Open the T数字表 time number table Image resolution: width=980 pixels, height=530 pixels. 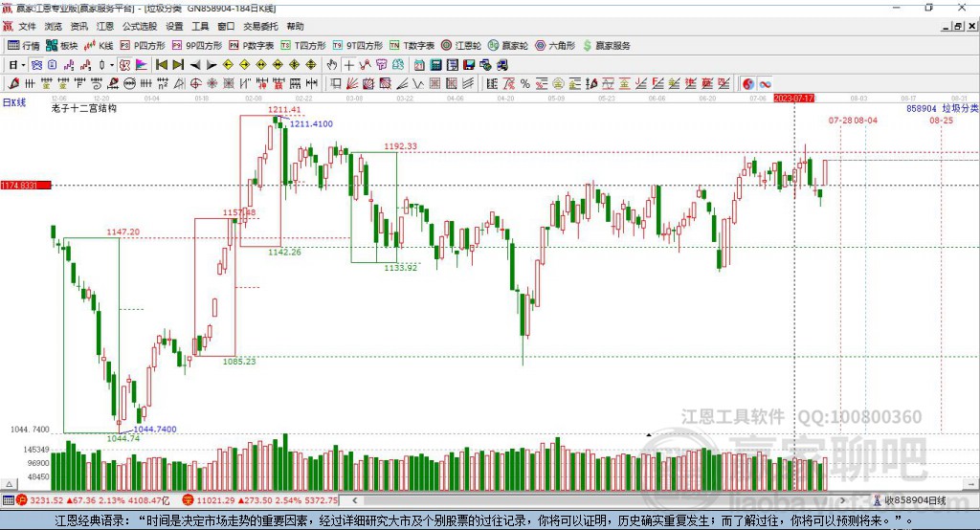pyautogui.click(x=412, y=46)
